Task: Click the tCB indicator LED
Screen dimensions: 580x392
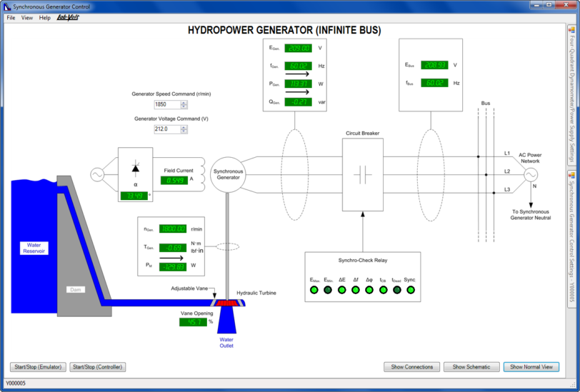Action: [383, 291]
